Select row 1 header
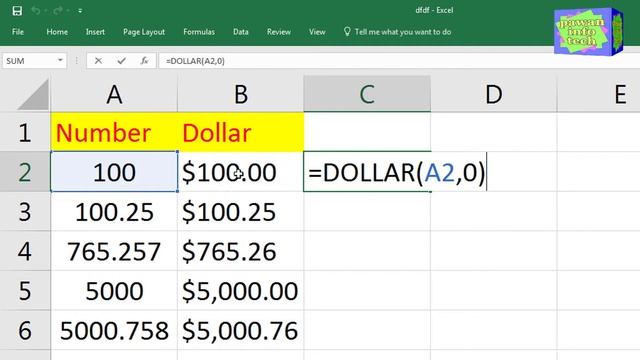Viewport: 640px width, 360px height. 25,132
